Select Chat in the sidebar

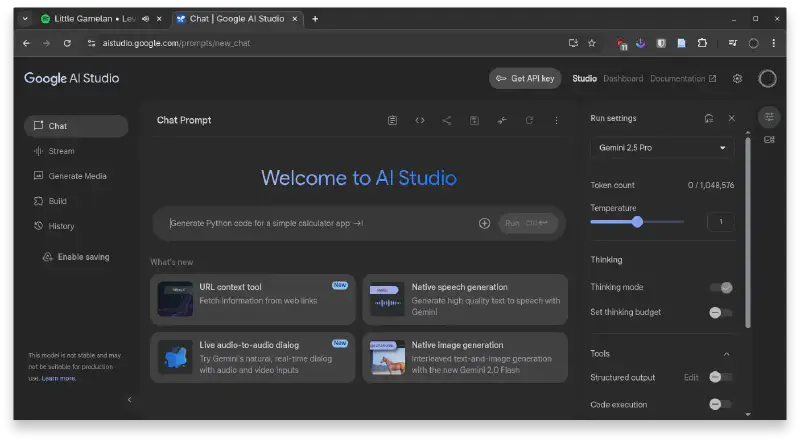tap(76, 126)
